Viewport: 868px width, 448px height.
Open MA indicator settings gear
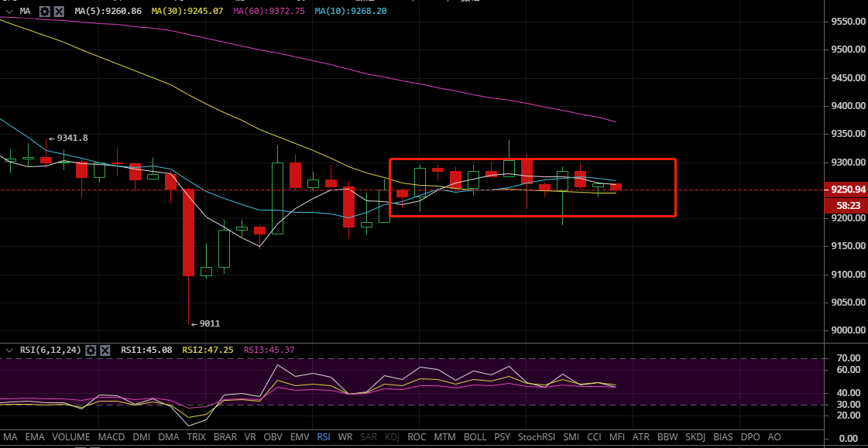click(45, 12)
